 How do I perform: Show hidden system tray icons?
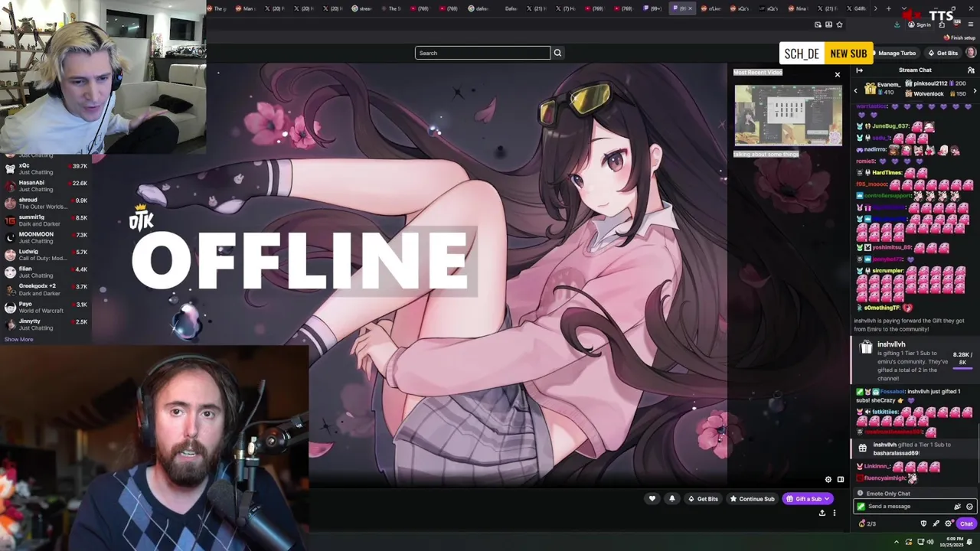pyautogui.click(x=897, y=542)
